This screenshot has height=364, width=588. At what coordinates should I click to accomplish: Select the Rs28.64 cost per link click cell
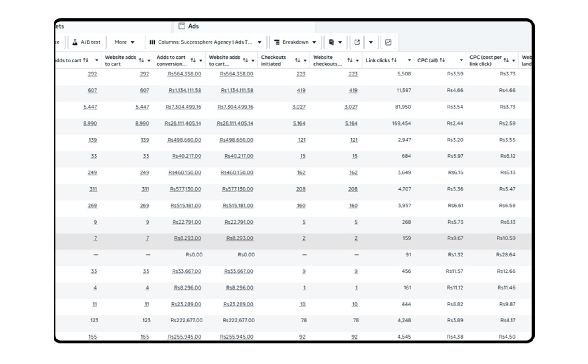click(x=506, y=255)
